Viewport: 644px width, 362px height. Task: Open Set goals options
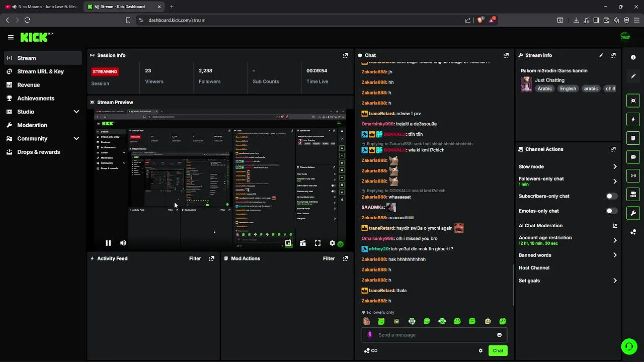tap(568, 281)
